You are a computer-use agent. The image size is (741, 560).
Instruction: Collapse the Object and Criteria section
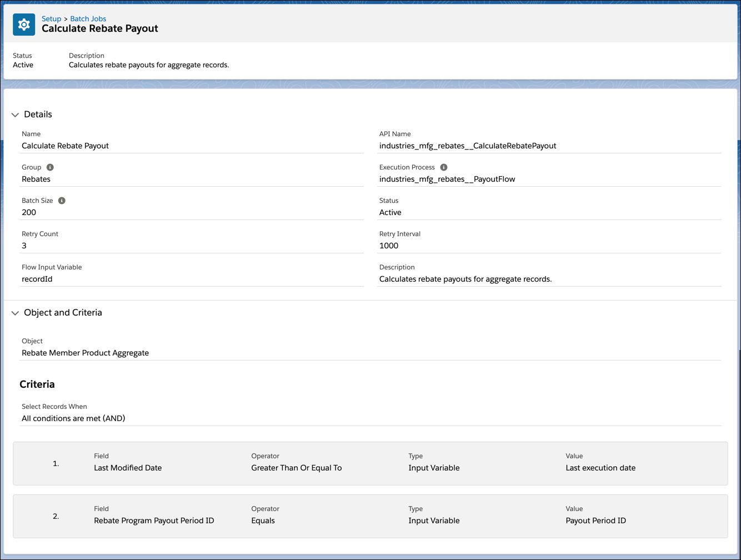click(16, 313)
